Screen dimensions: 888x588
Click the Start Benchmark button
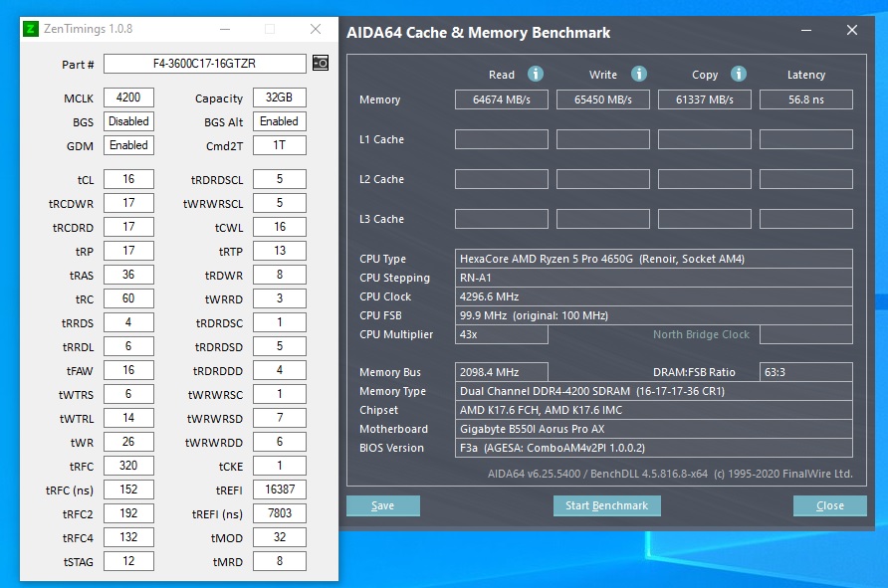pyautogui.click(x=606, y=505)
